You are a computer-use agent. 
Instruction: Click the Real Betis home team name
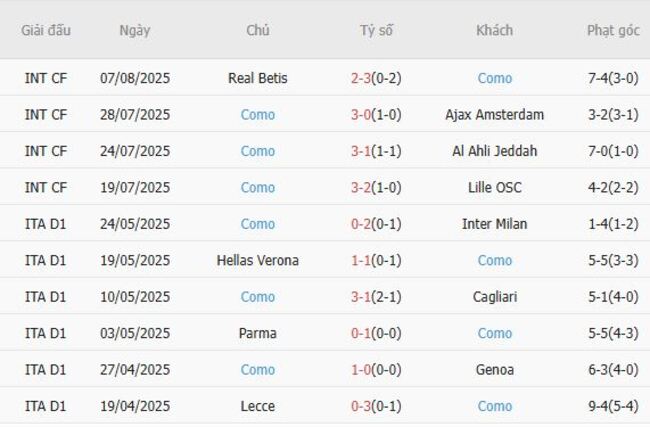[x=257, y=78]
